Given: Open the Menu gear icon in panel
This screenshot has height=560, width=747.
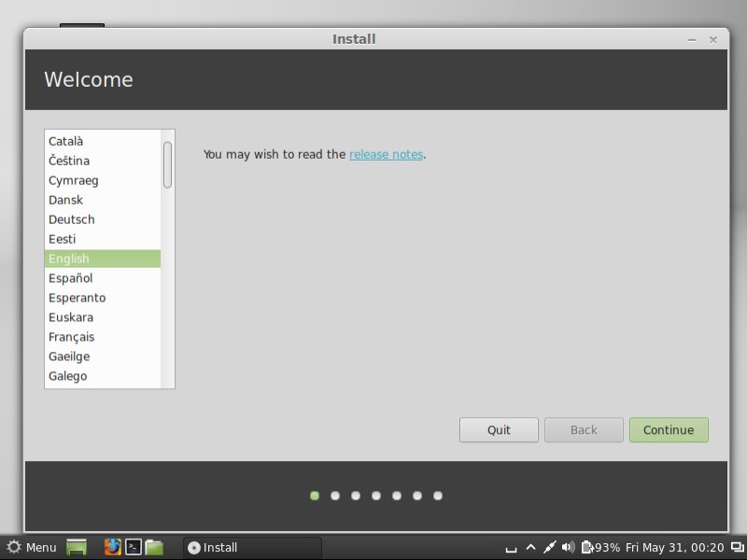Looking at the screenshot, I should 14,547.
